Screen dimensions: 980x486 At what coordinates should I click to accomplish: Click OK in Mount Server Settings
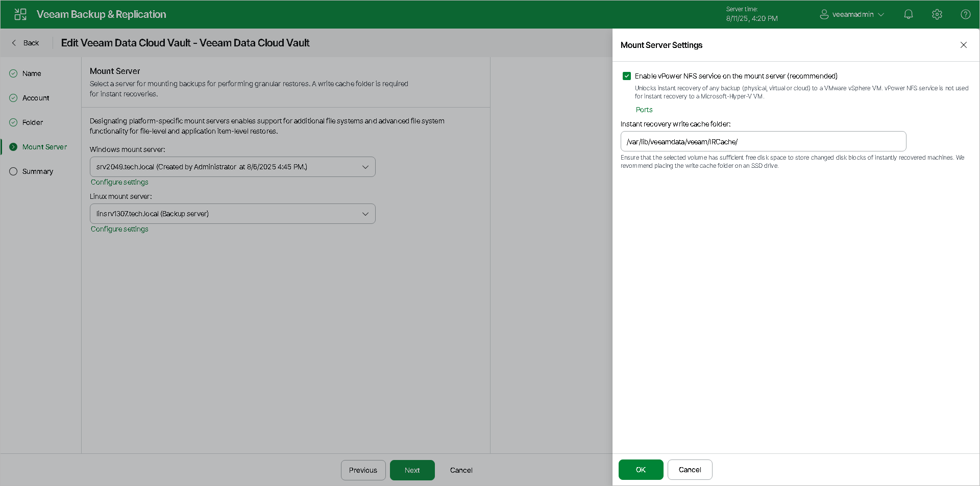[x=641, y=470]
